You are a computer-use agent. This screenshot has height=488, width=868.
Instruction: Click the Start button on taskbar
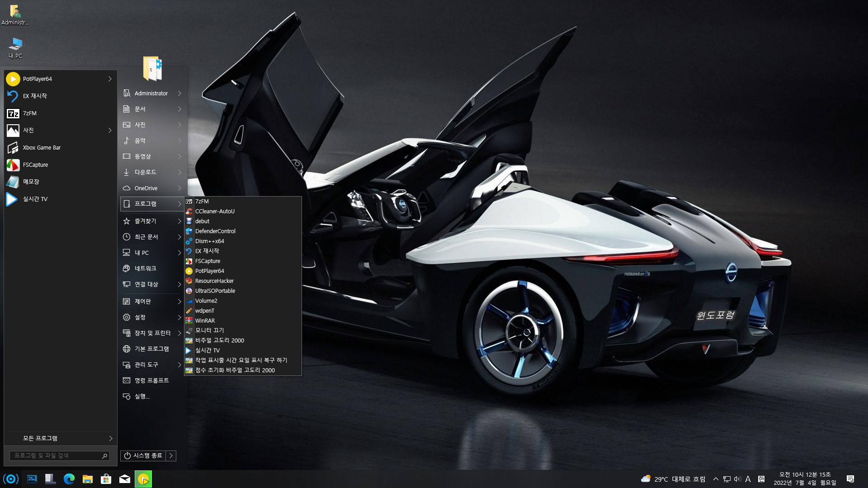click(11, 479)
